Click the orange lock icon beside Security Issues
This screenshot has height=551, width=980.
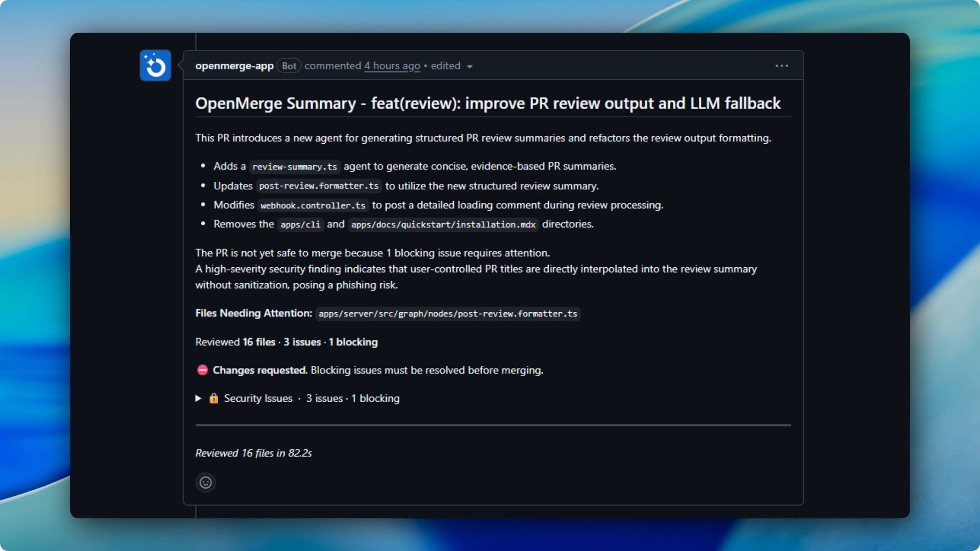[x=214, y=398]
